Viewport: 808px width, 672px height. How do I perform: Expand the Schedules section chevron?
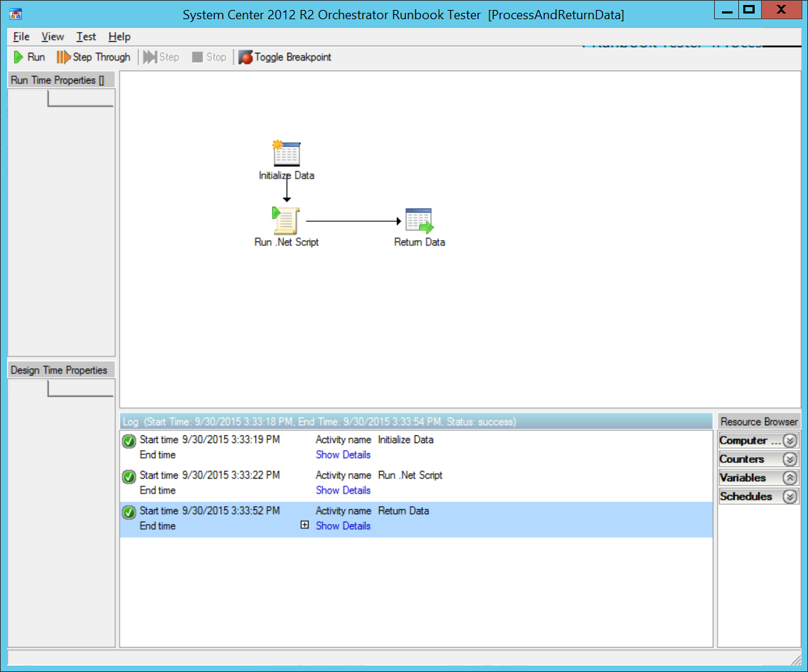pos(790,496)
